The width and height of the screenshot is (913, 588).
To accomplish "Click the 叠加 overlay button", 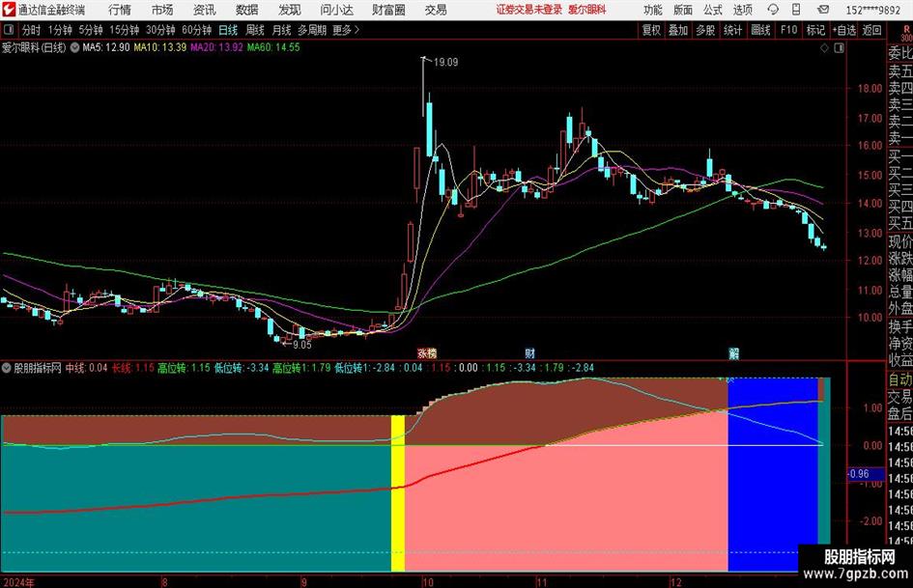I will [x=678, y=30].
